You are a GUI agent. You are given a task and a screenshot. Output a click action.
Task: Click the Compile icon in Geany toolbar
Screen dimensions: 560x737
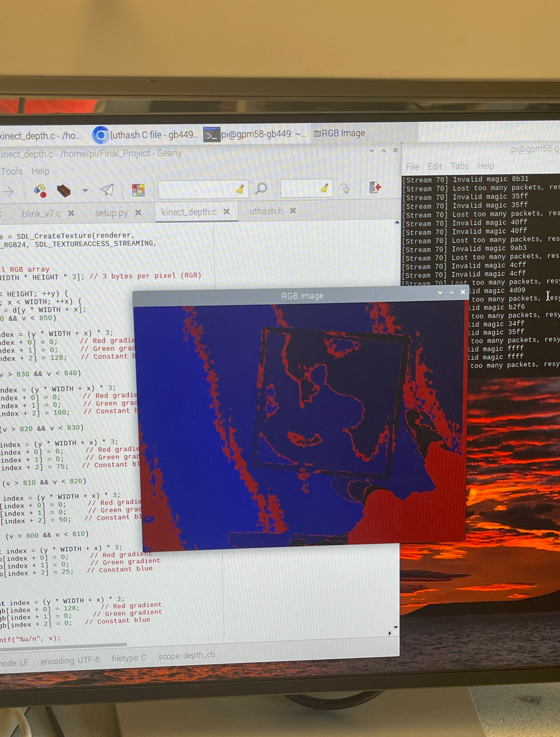(x=40, y=191)
